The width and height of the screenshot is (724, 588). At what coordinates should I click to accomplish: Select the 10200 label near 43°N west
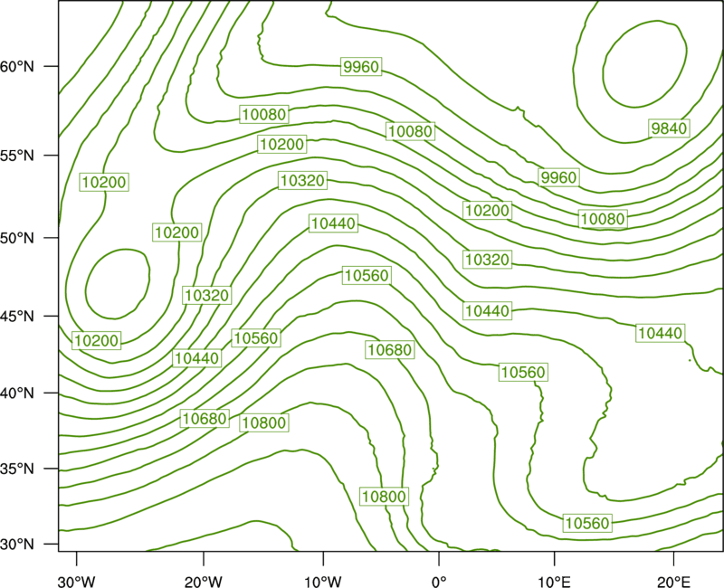97,341
